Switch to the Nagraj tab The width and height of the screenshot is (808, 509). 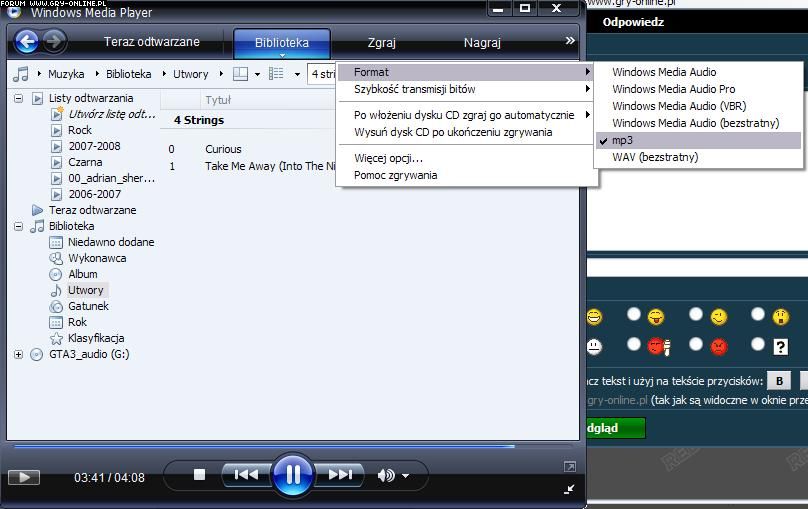pos(482,43)
